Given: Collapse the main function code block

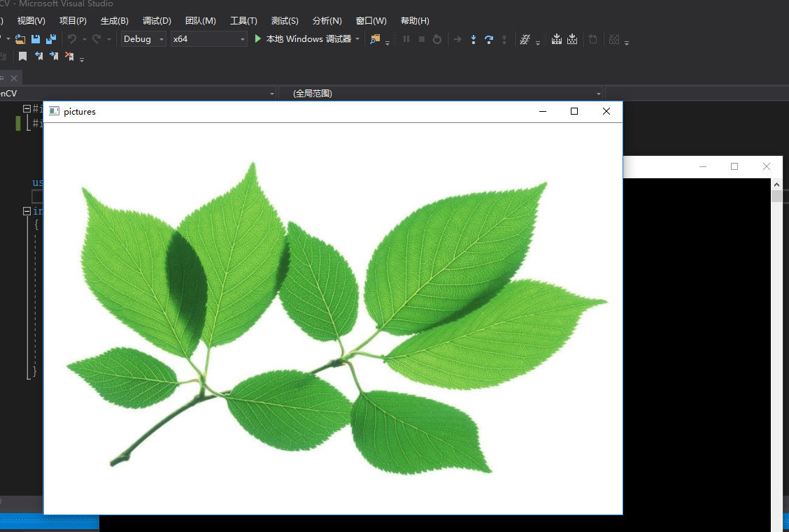Looking at the screenshot, I should click(27, 211).
